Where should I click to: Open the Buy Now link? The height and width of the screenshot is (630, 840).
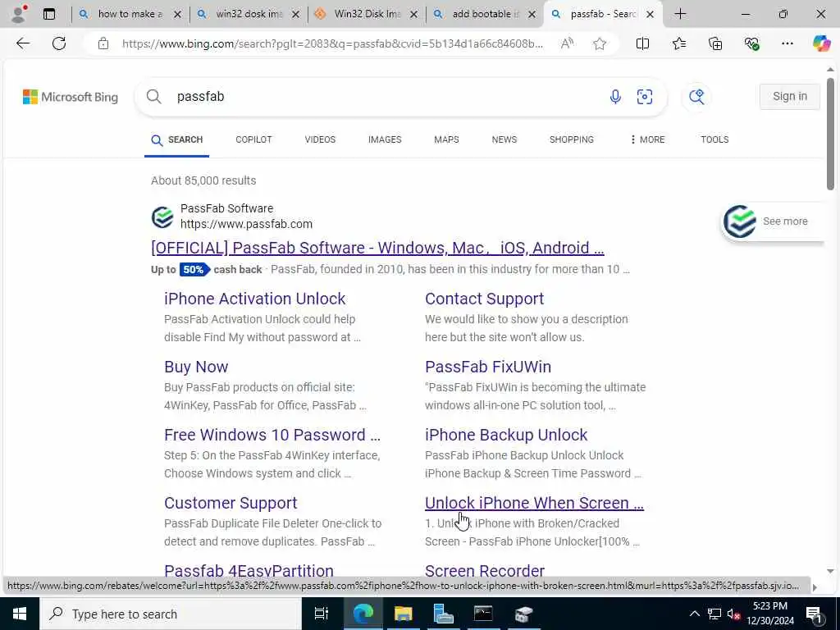(196, 367)
